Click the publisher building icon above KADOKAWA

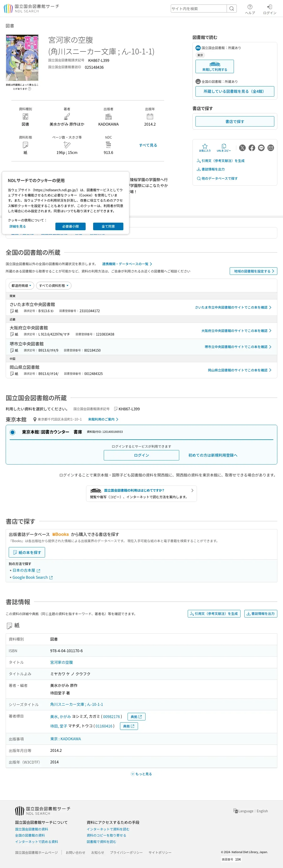pyautogui.click(x=108, y=117)
